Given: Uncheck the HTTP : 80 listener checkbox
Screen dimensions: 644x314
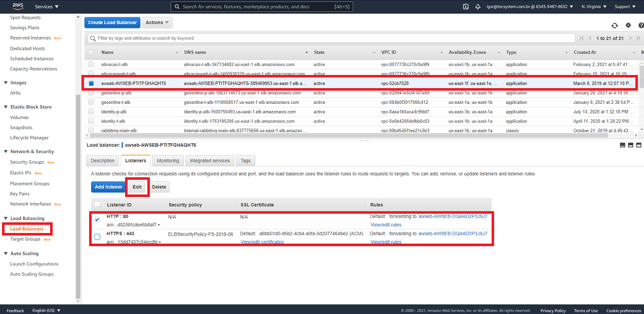Looking at the screenshot, I should pyautogui.click(x=97, y=220).
